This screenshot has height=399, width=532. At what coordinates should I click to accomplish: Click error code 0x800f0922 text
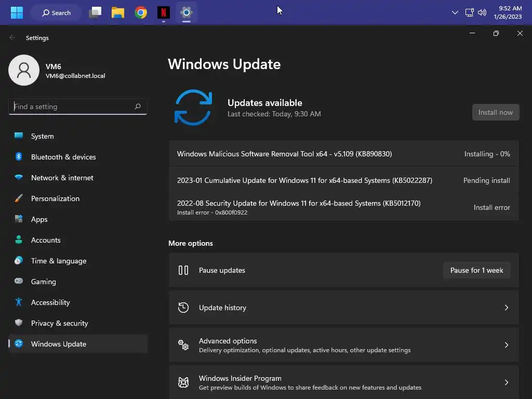[231, 212]
